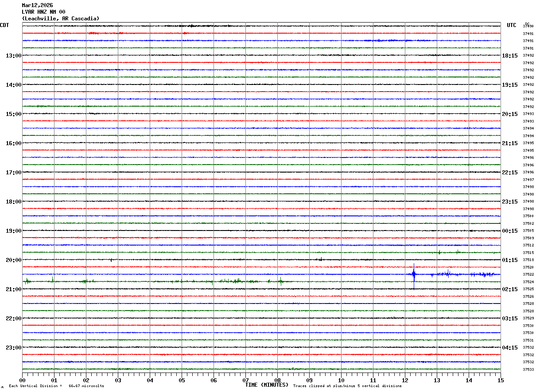Select the 23:00 CDT time label
Image resolution: width=536 pixels, height=392 pixels.
(13, 347)
